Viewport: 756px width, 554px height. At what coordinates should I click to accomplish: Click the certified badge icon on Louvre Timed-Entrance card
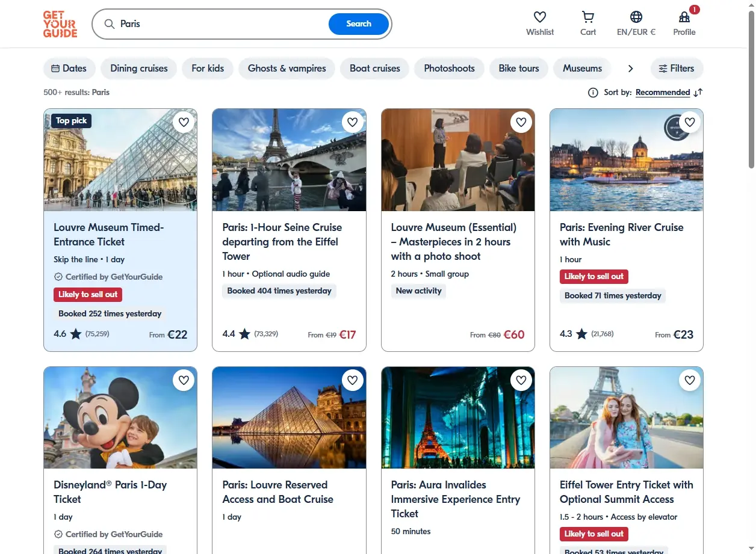pyautogui.click(x=58, y=277)
